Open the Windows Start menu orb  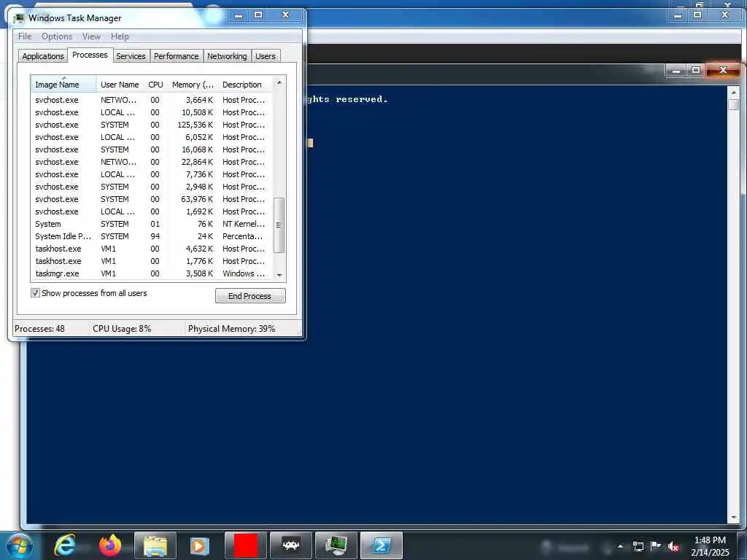pyautogui.click(x=20, y=545)
